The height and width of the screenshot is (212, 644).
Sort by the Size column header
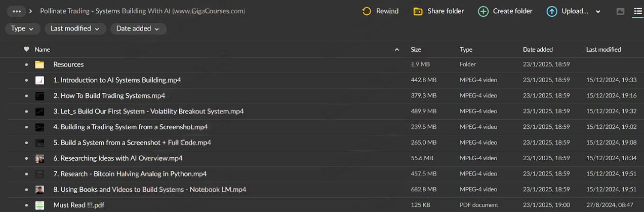(x=416, y=49)
